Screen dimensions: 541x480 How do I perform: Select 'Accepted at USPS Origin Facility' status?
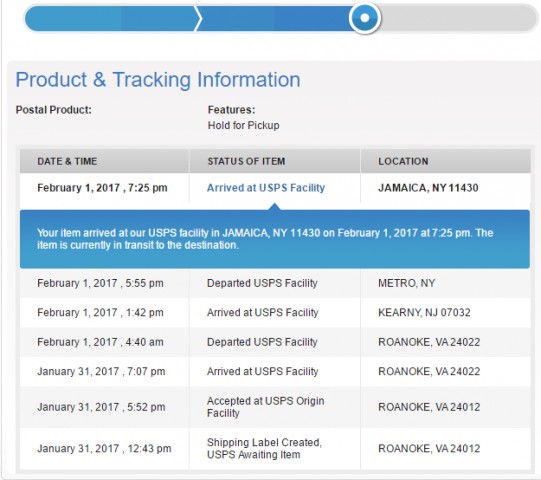265,407
